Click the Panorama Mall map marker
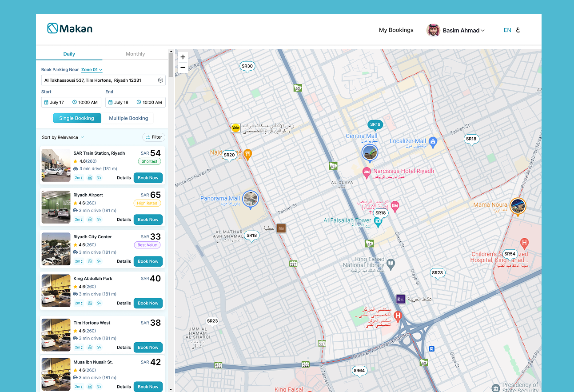The image size is (574, 392). pos(250,199)
